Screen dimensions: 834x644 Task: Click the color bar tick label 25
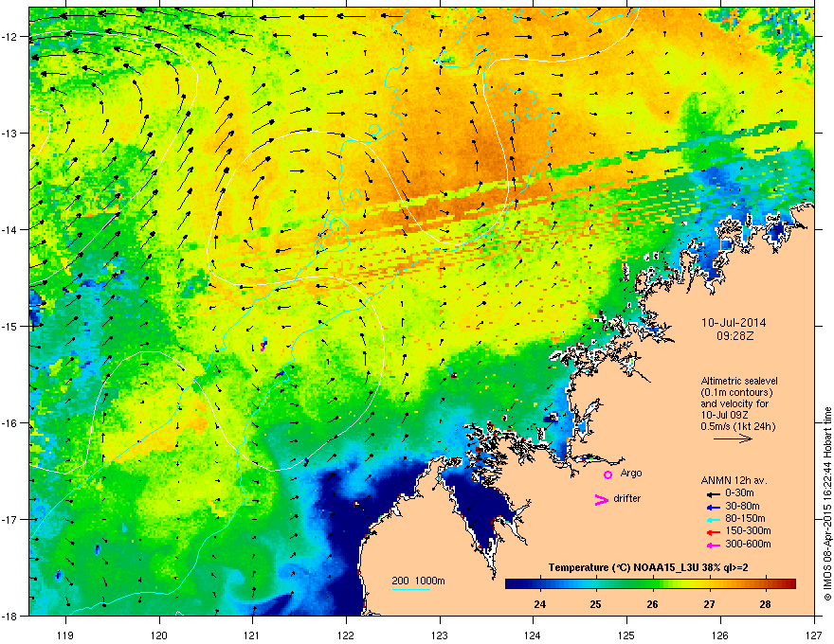pyautogui.click(x=596, y=604)
